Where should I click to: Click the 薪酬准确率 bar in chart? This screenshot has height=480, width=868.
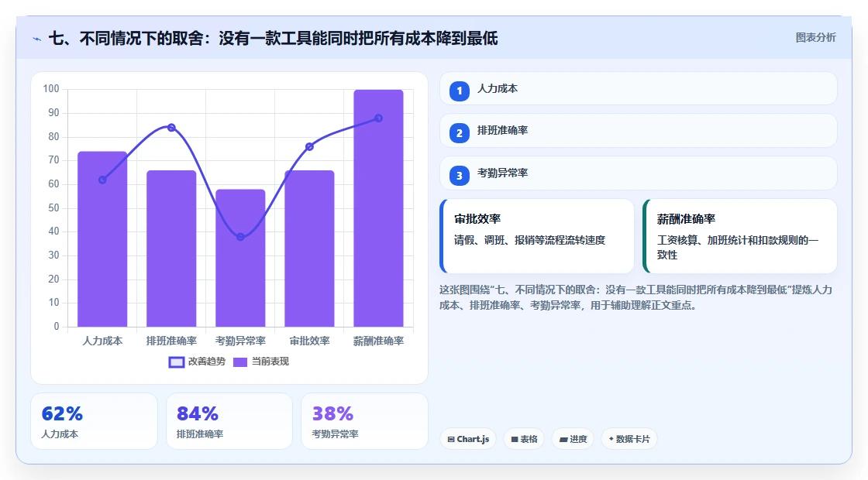click(x=379, y=208)
